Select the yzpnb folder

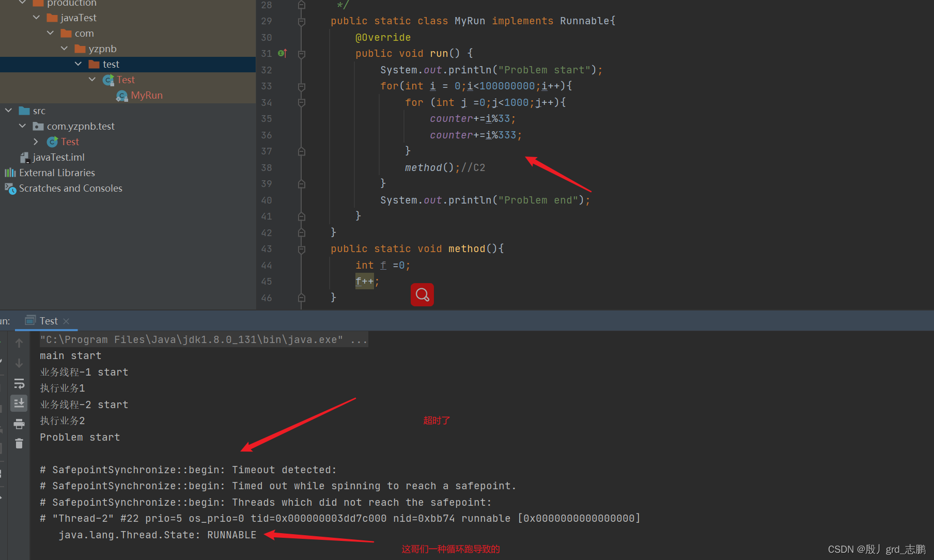coord(102,49)
